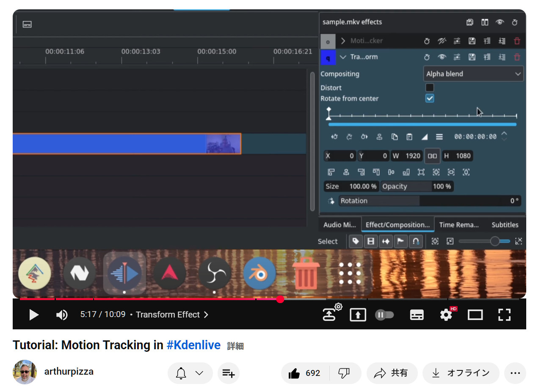Mute the video volume
The height and width of the screenshot is (392, 533).
coord(62,315)
